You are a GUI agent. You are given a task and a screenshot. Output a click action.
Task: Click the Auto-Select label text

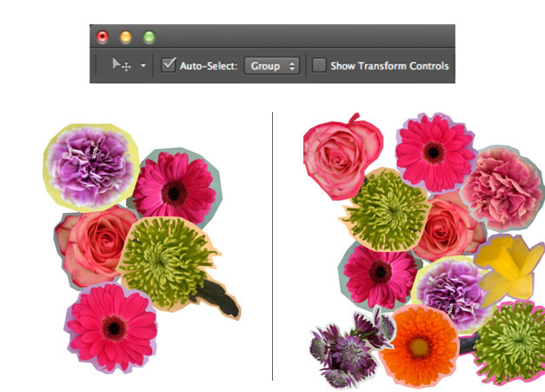point(209,66)
